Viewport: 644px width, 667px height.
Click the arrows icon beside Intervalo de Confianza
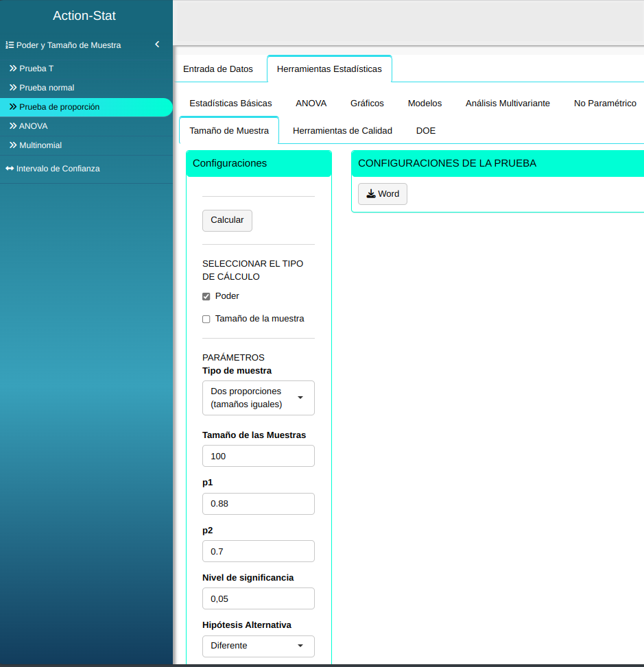point(10,169)
